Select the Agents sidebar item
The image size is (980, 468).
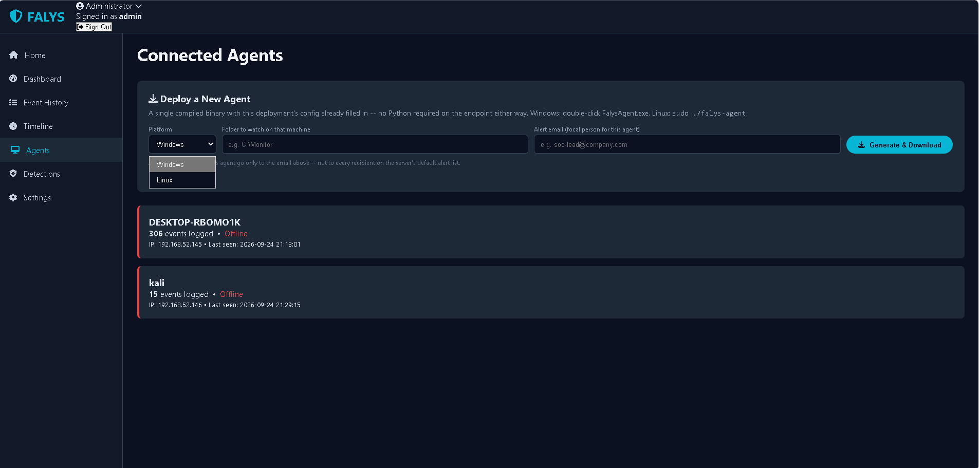click(61, 150)
